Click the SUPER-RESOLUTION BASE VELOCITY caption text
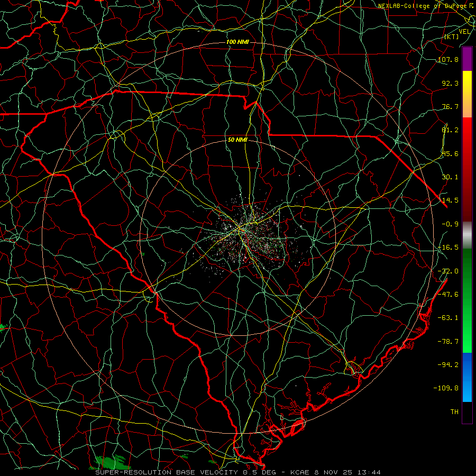Screen dimensions: 476x476 tap(167, 472)
